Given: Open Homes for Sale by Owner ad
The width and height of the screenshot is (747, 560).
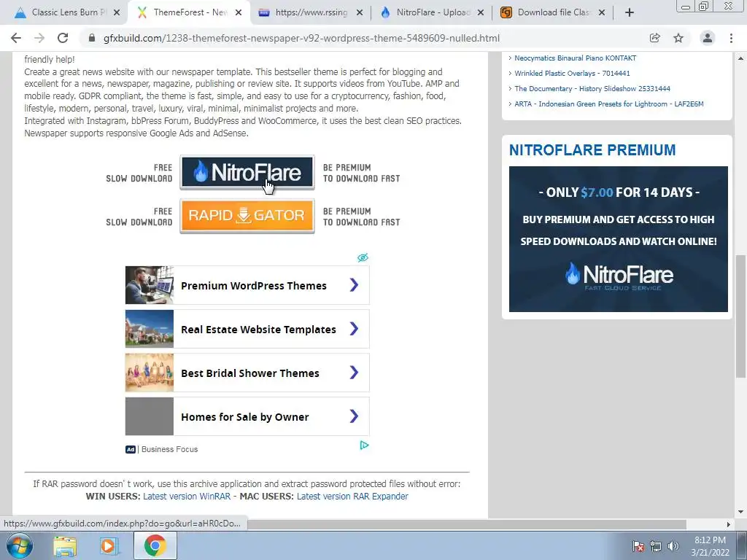Looking at the screenshot, I should click(247, 416).
